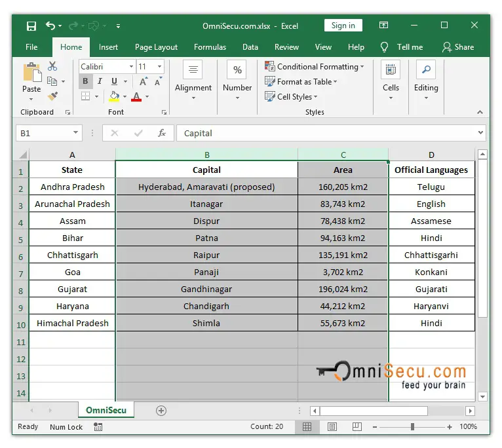Viewport: 502px width, 448px height.
Task: Click the cell containing Assamese
Action: pos(432,221)
